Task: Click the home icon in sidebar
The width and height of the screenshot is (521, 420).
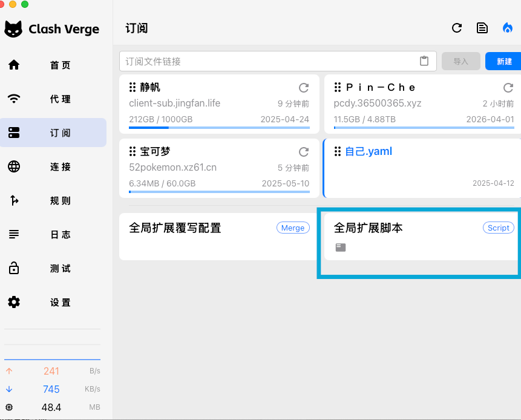Action: [x=14, y=65]
